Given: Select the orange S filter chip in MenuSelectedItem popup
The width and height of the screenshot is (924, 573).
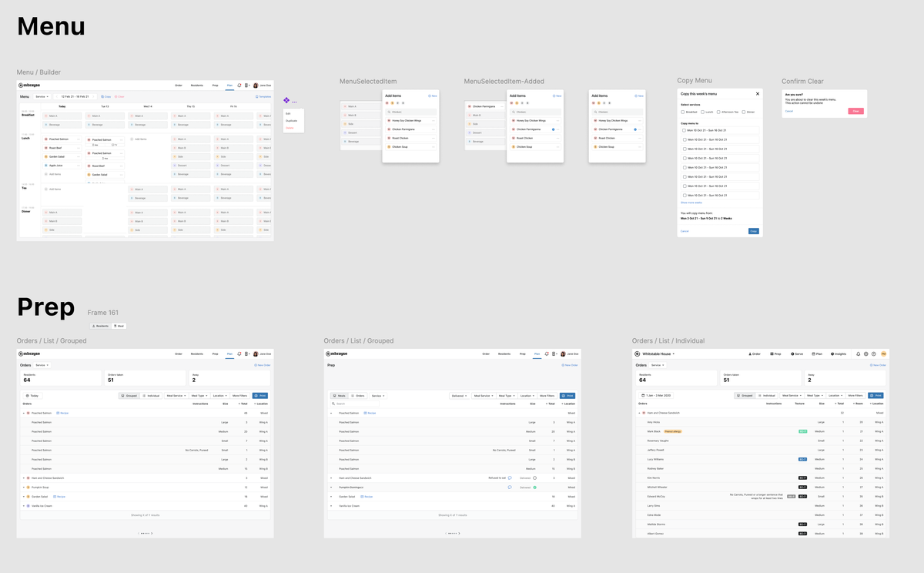Looking at the screenshot, I should tap(393, 103).
